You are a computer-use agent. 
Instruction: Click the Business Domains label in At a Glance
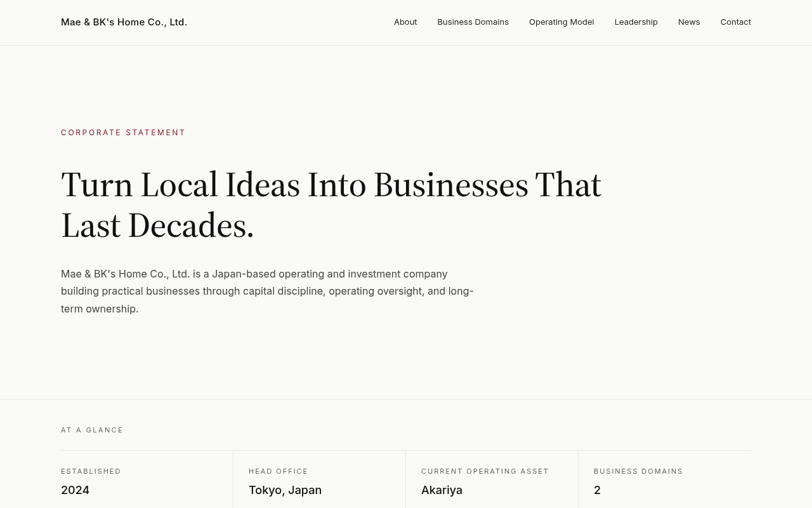[638, 471]
